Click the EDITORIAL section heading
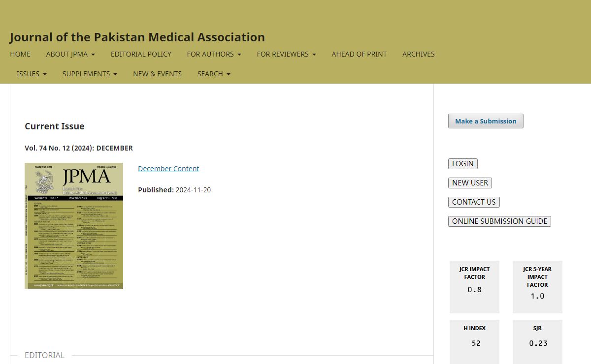This screenshot has height=364, width=591. 44,355
